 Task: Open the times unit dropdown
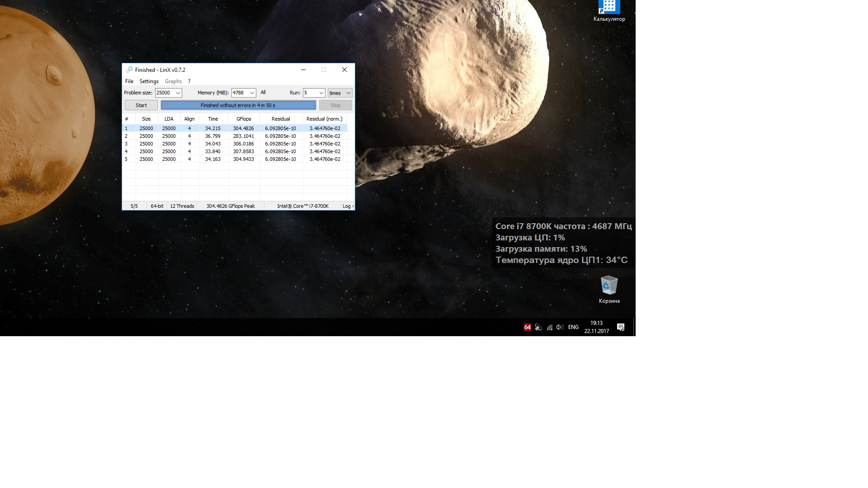348,93
